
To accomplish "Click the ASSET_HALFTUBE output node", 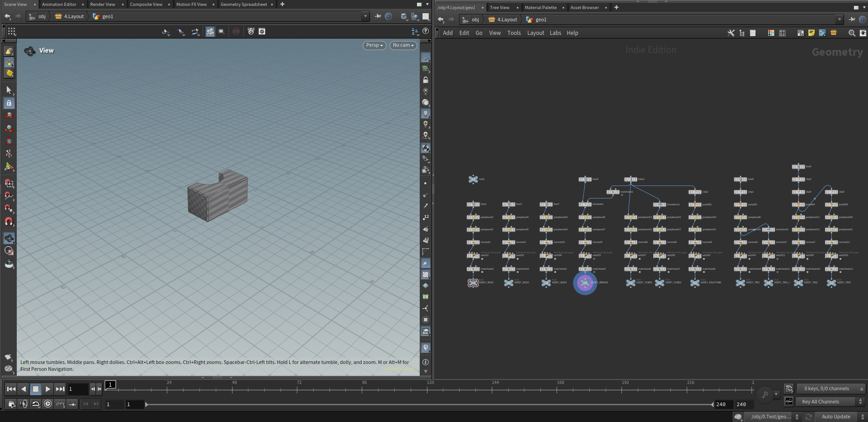I will pyautogui.click(x=695, y=283).
